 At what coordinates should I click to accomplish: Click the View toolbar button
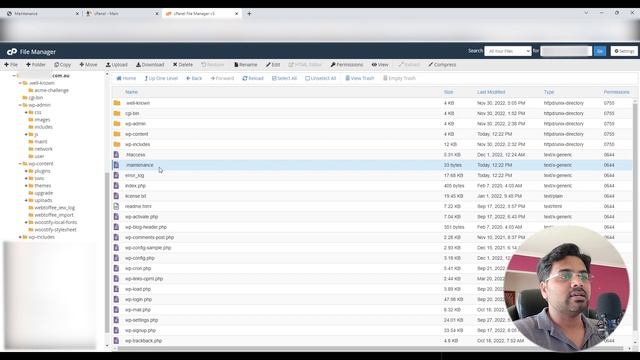380,64
